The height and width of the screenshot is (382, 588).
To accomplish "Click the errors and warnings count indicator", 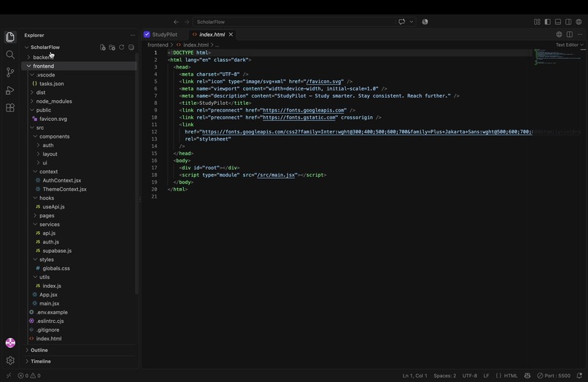I will 29,375.
